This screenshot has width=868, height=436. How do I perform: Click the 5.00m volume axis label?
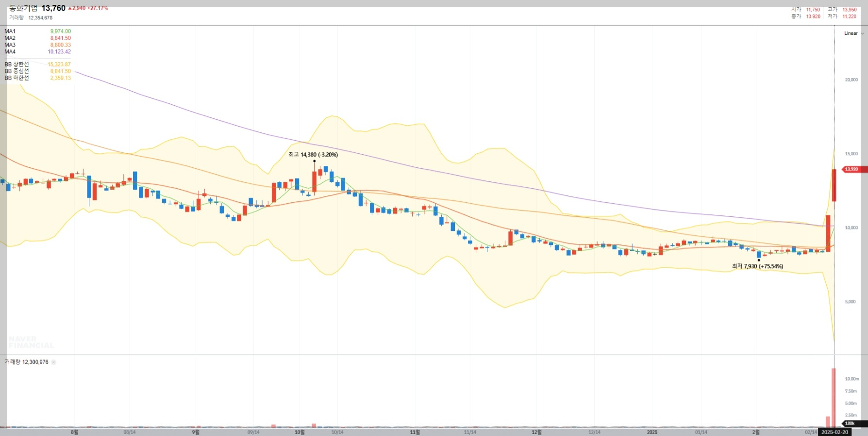point(851,403)
